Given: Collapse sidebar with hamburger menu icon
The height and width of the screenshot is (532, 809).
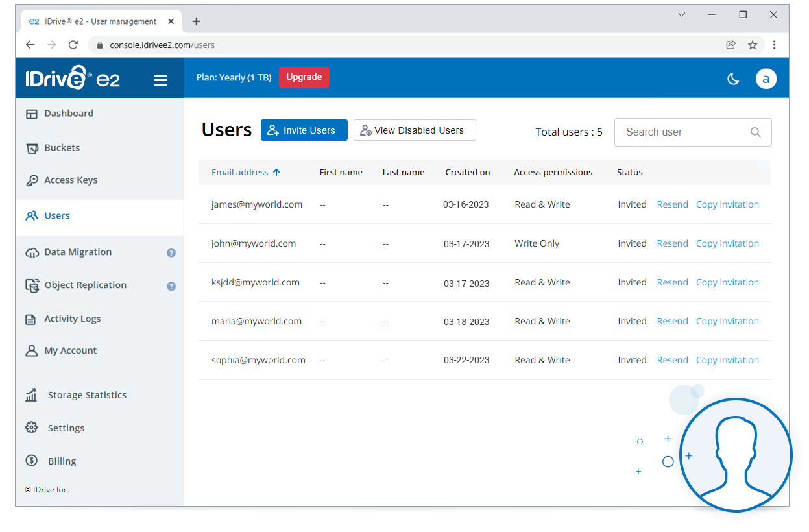Looking at the screenshot, I should coord(161,80).
